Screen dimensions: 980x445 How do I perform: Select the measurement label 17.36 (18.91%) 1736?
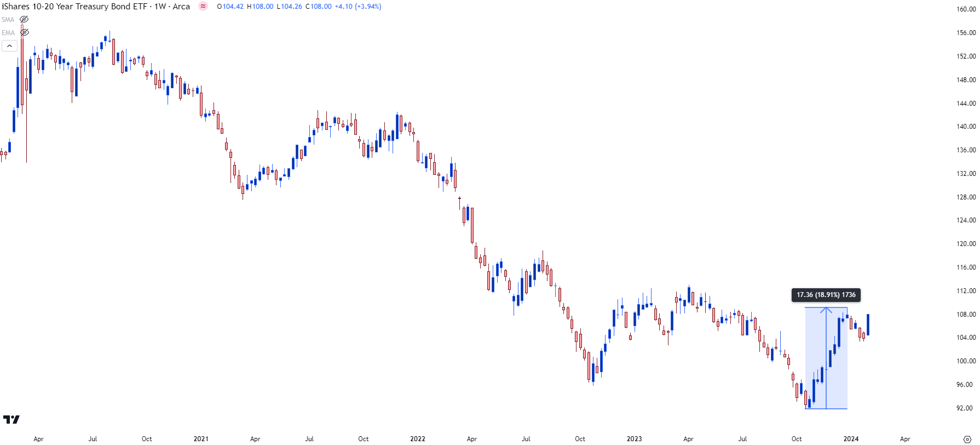click(x=826, y=295)
